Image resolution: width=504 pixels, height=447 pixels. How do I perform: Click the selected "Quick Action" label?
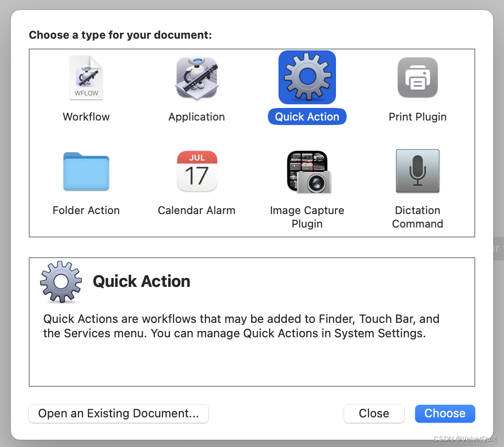(307, 116)
